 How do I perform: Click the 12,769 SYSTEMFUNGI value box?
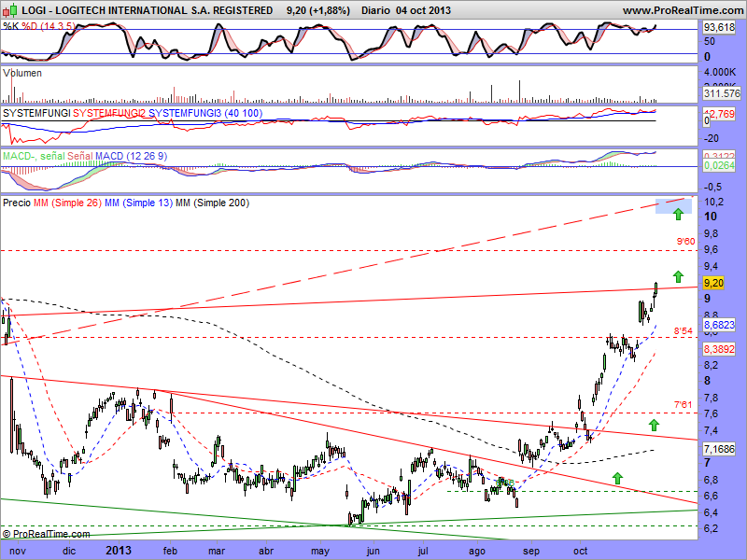tap(719, 114)
